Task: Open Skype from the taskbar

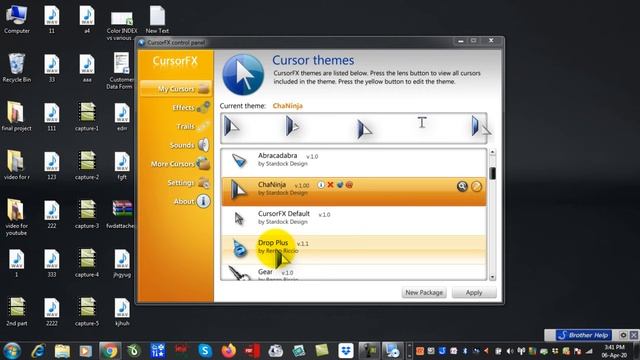Action: pyautogui.click(x=205, y=351)
